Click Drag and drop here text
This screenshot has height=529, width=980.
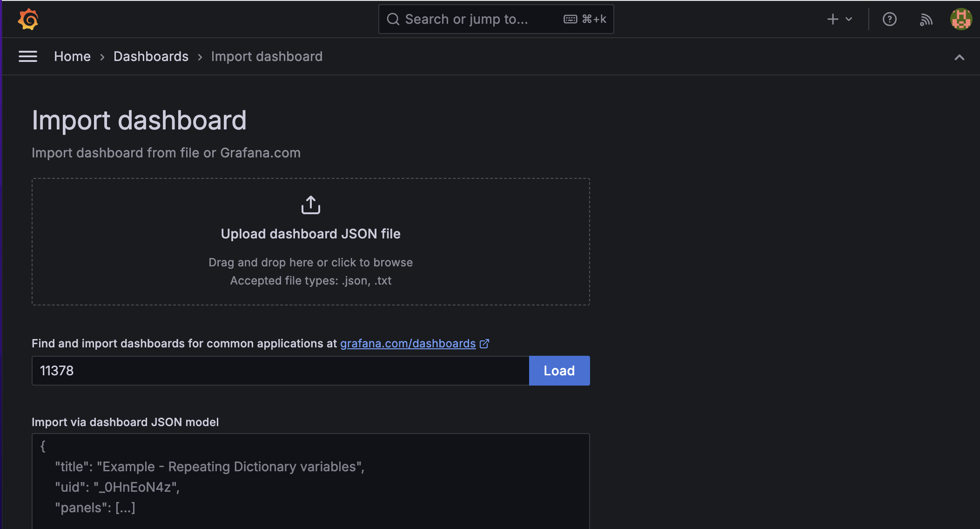[x=311, y=263]
